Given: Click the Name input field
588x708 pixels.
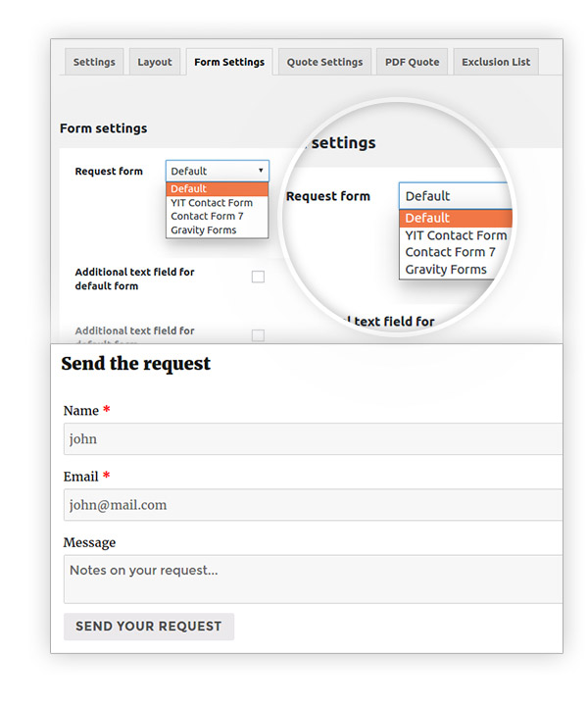Looking at the screenshot, I should tap(313, 439).
